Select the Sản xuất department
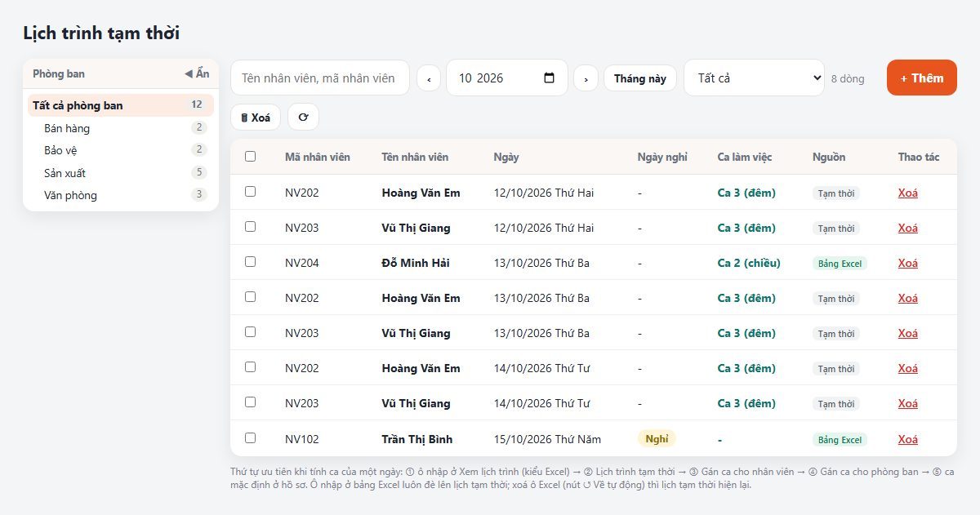 (x=121, y=173)
